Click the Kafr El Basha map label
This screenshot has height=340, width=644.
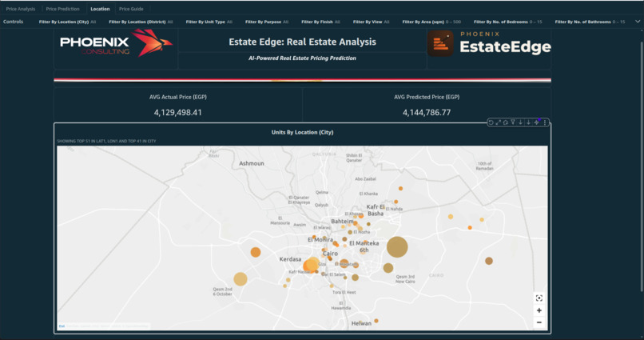pos(376,210)
